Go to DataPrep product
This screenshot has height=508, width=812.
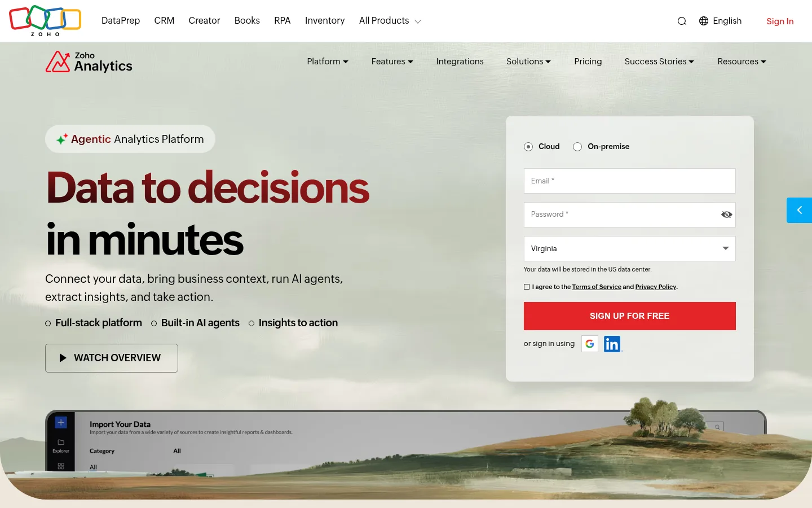point(121,21)
